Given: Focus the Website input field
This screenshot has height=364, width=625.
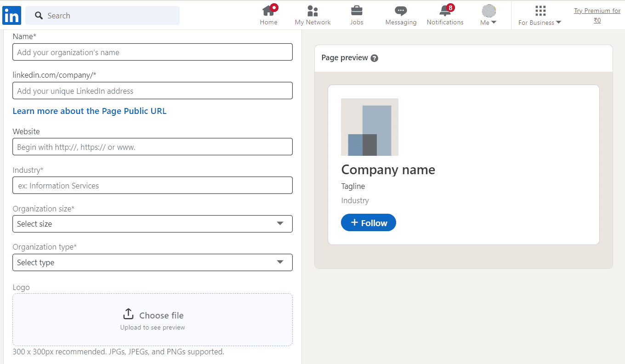Looking at the screenshot, I should 153,147.
